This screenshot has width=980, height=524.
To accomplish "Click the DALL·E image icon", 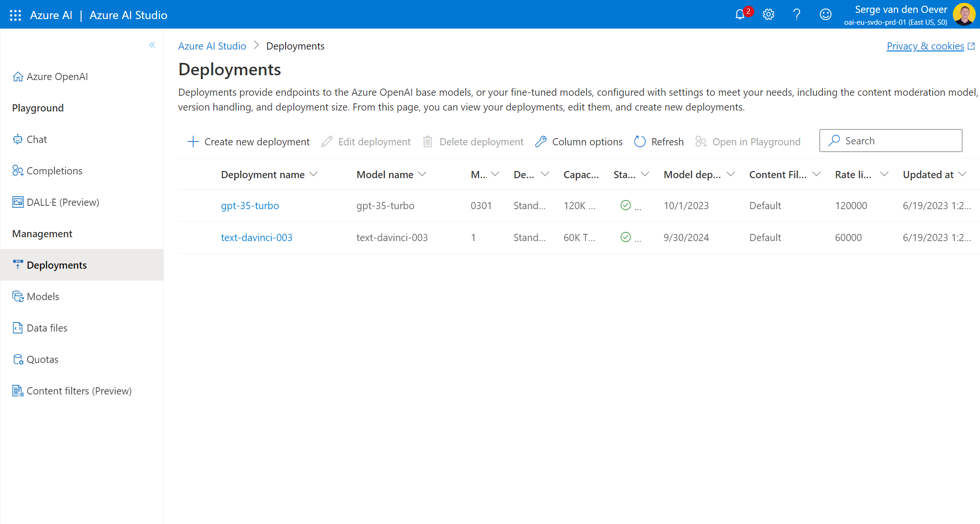I will coord(18,202).
